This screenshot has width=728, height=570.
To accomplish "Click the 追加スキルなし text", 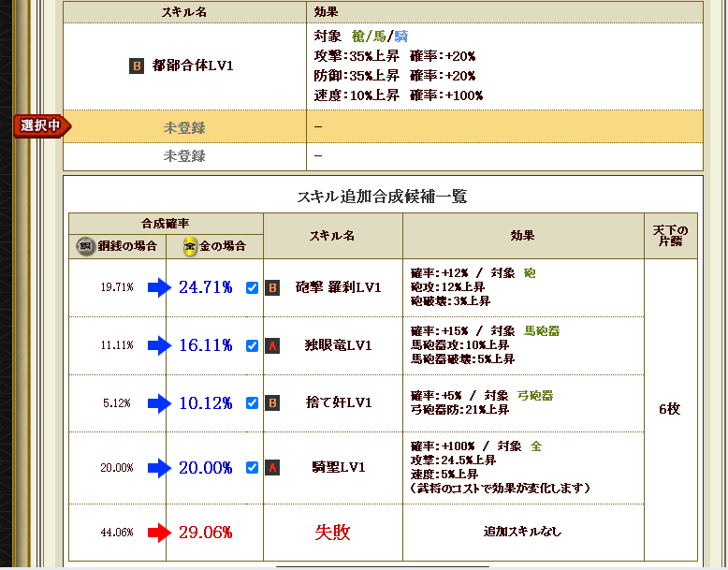I will [x=523, y=532].
